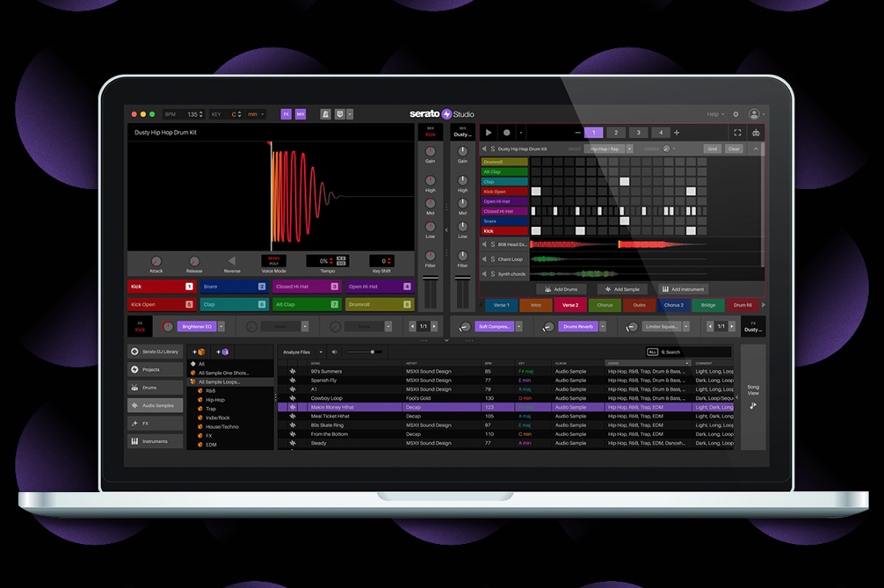Click the Add Instrument button
Viewport: 884px width, 588px height.
pos(684,289)
